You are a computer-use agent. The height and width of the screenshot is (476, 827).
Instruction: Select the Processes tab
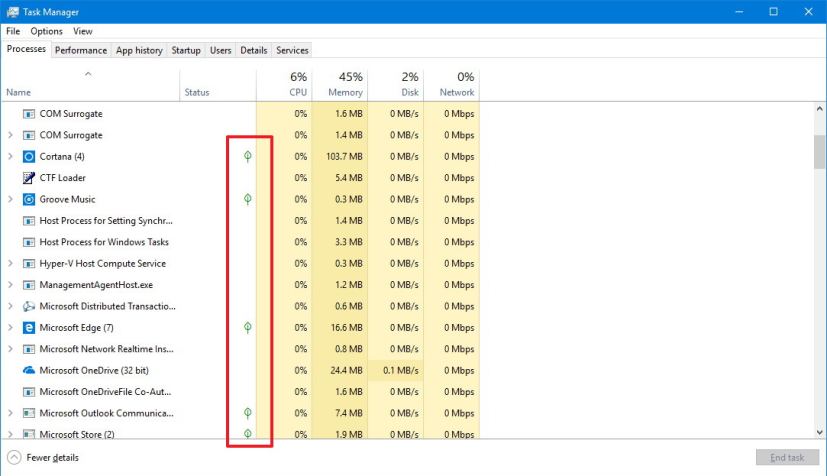26,49
